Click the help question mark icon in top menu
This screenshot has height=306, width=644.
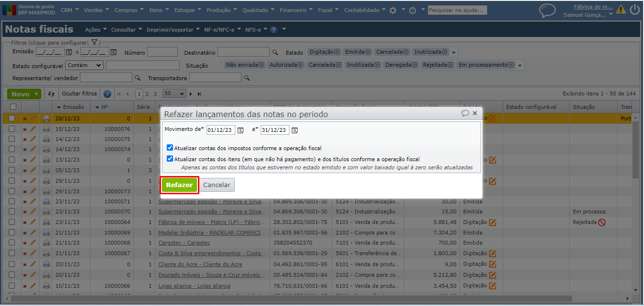pyautogui.click(x=412, y=10)
